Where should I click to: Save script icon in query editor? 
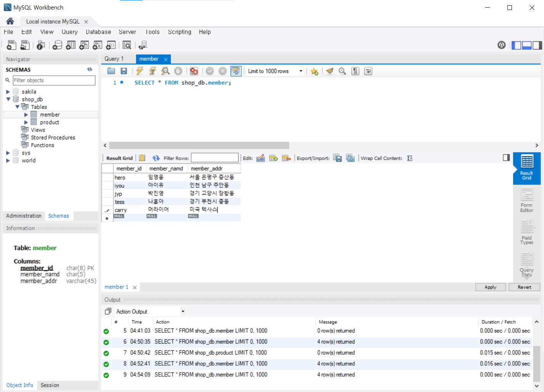(x=124, y=71)
